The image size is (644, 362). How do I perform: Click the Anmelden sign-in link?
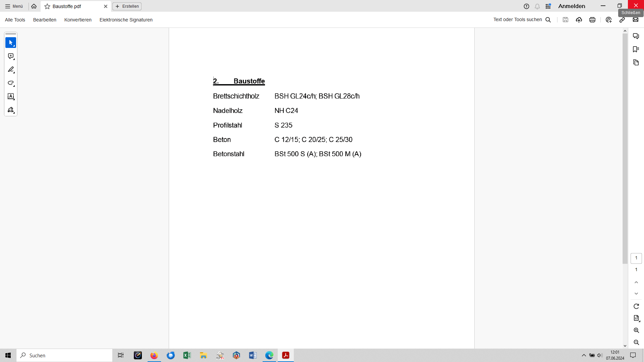point(572,6)
